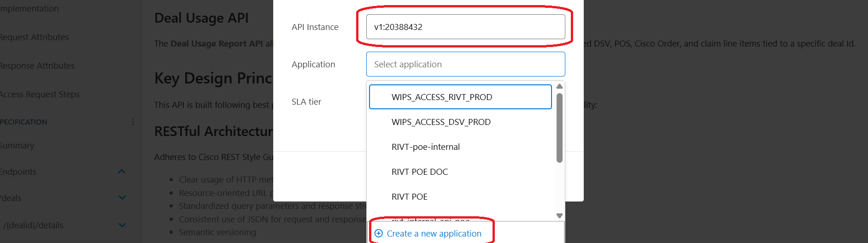This screenshot has height=243, width=868.
Task: Click Create a new application link
Action: pos(434,233)
